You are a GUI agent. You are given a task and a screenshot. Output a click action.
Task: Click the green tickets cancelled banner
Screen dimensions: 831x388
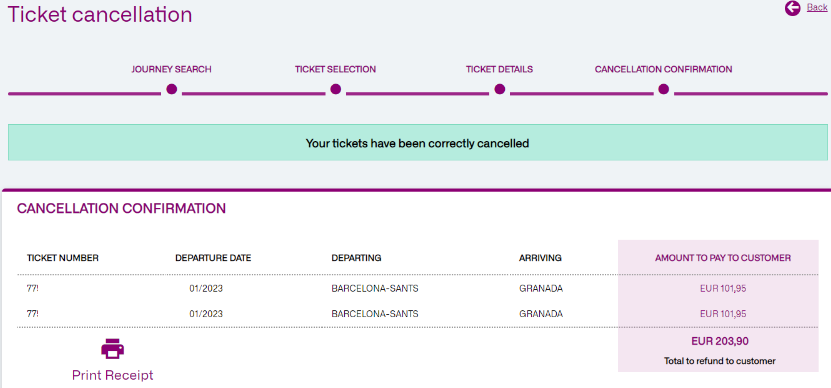click(418, 143)
